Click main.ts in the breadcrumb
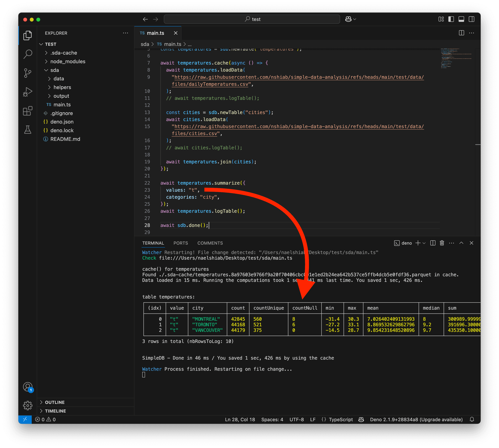This screenshot has width=499, height=448. (172, 44)
